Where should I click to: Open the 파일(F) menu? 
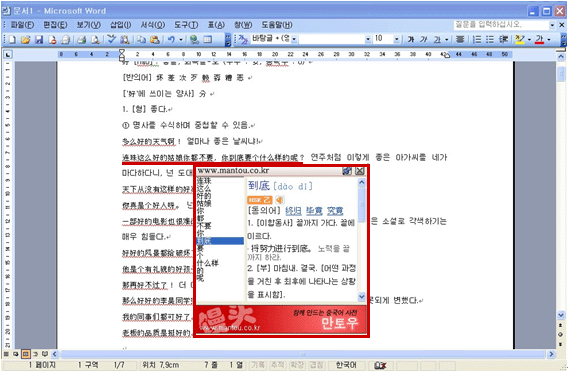22,25
